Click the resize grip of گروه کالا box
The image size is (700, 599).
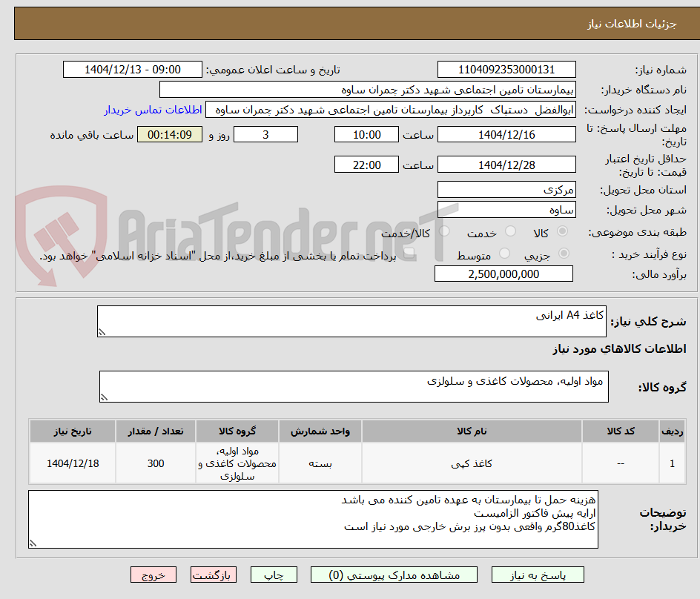104,397
